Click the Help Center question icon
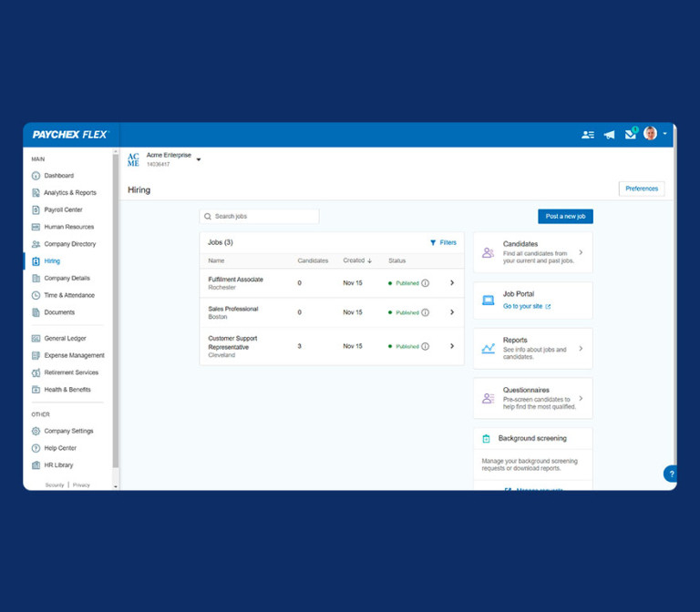Screen dimensions: 700x612 tap(36, 448)
